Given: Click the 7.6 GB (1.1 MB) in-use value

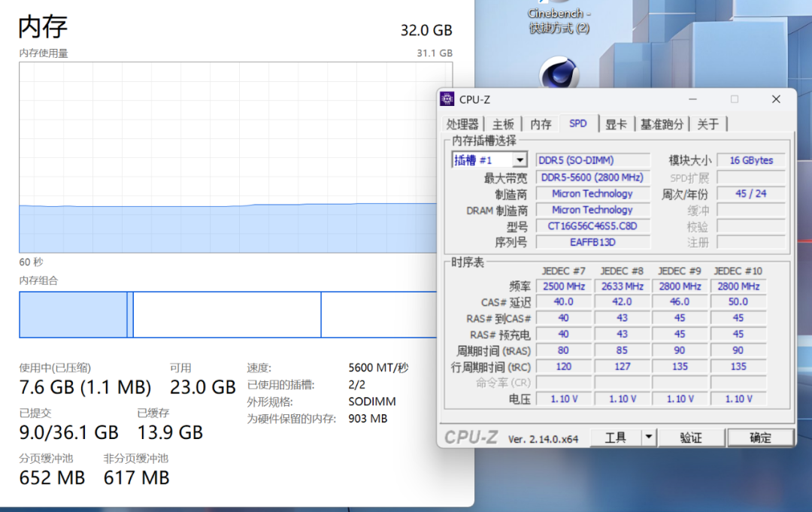Looking at the screenshot, I should coord(85,387).
